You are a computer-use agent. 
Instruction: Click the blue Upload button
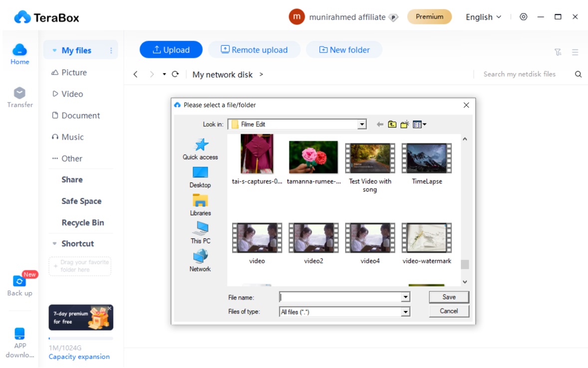(171, 50)
